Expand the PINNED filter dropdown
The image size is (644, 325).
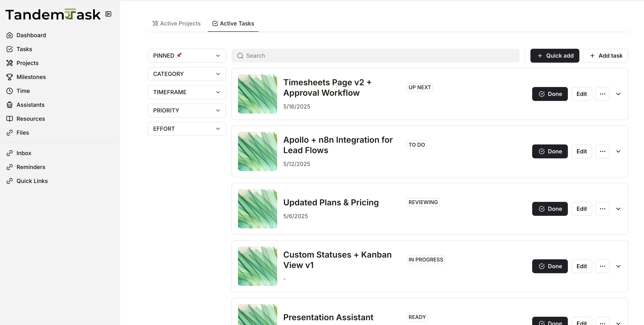[187, 56]
